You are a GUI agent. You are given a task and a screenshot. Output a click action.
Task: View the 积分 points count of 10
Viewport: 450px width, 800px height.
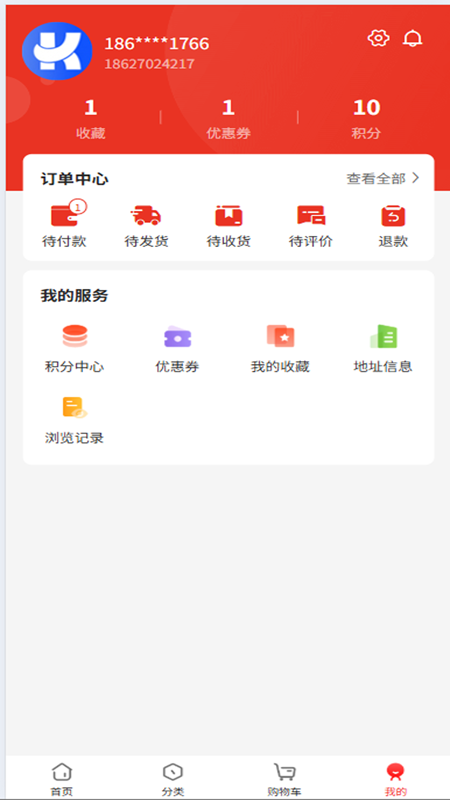click(x=366, y=119)
